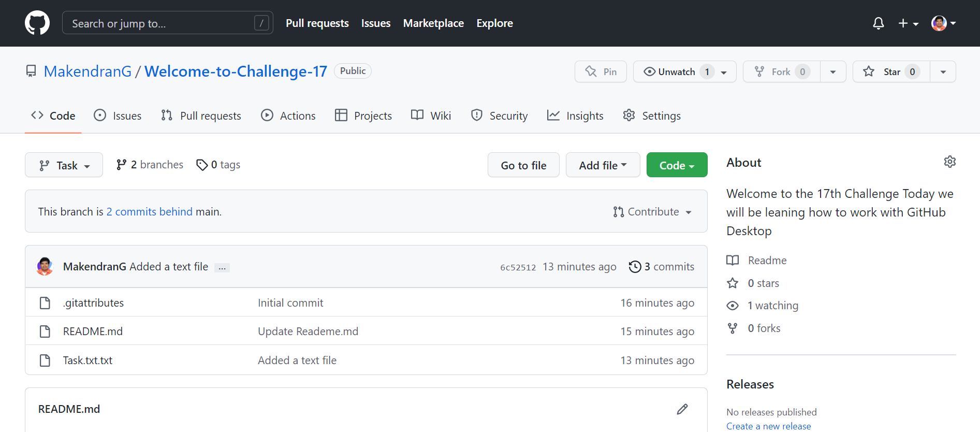The height and width of the screenshot is (432, 980).
Task: Switch to the Actions tab
Action: coord(288,116)
